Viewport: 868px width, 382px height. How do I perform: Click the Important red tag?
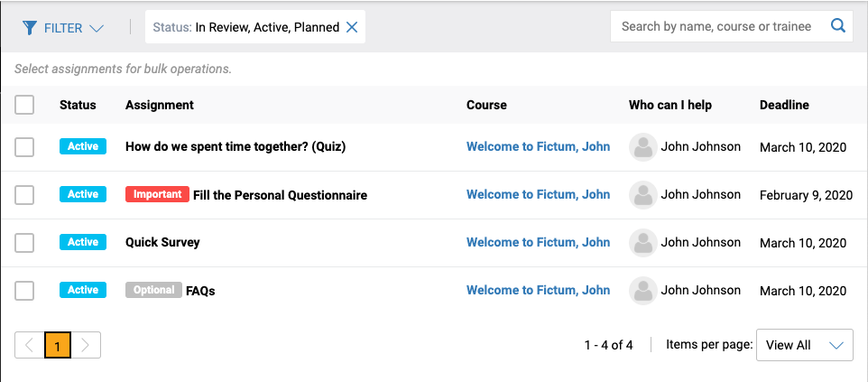[158, 194]
